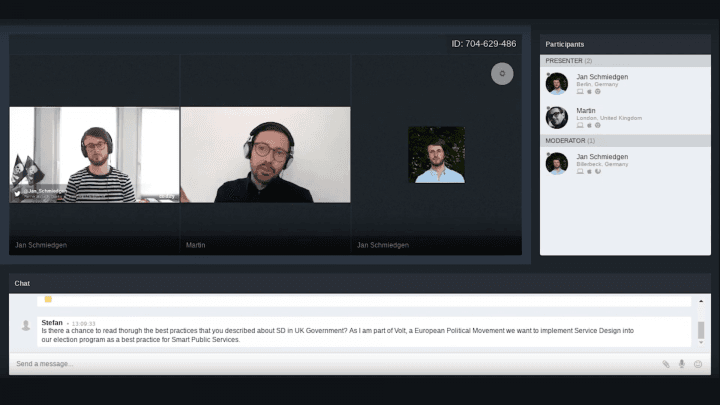Image resolution: width=720 pixels, height=405 pixels.
Task: Click the microphone icon in chat bar
Action: coord(682,364)
